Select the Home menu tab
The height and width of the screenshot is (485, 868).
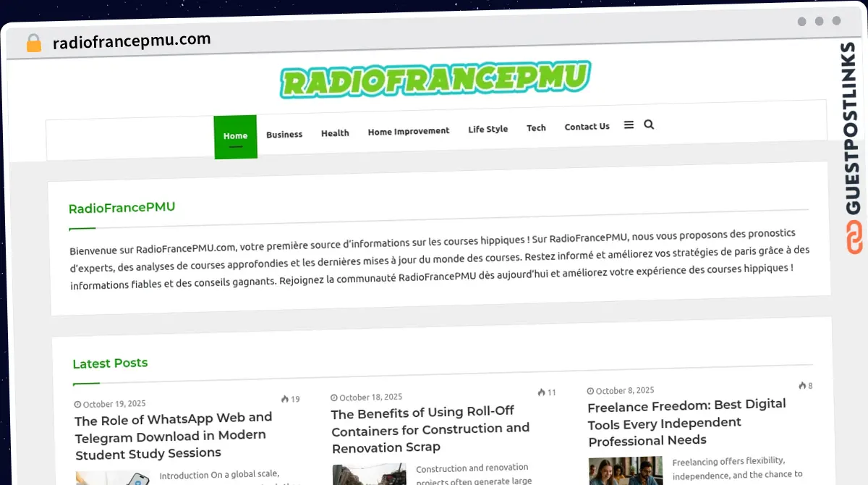235,136
